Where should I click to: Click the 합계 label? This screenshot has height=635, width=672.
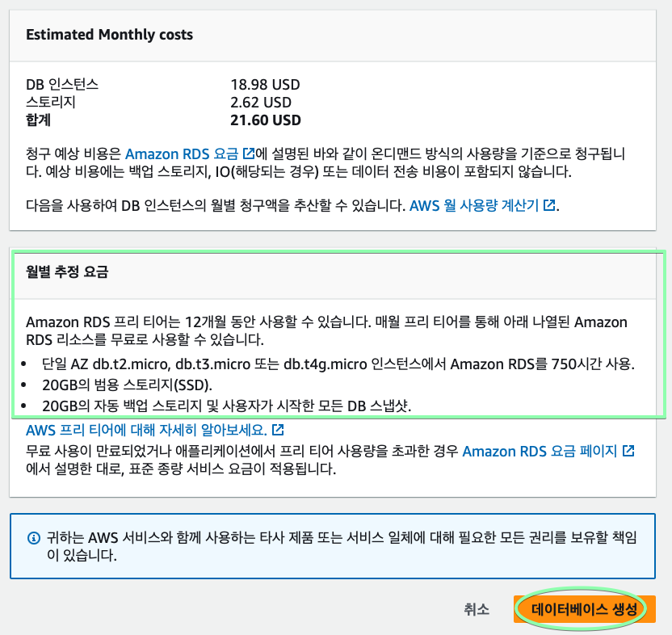tap(38, 120)
